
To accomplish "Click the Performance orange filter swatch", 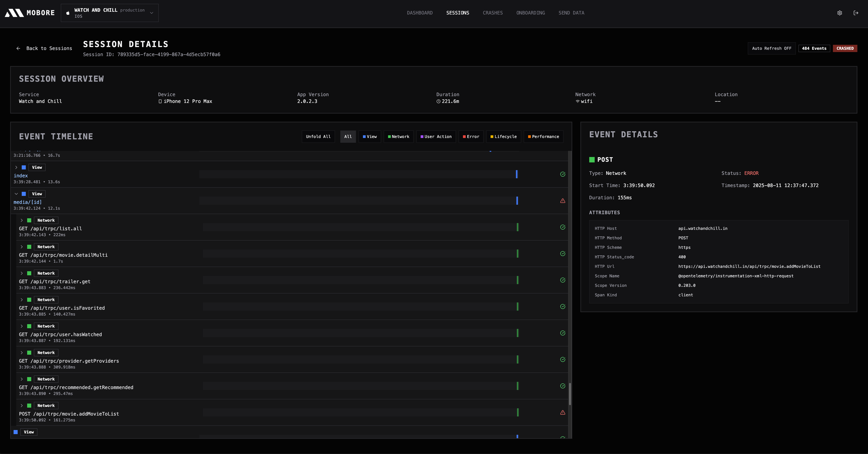I will point(529,136).
